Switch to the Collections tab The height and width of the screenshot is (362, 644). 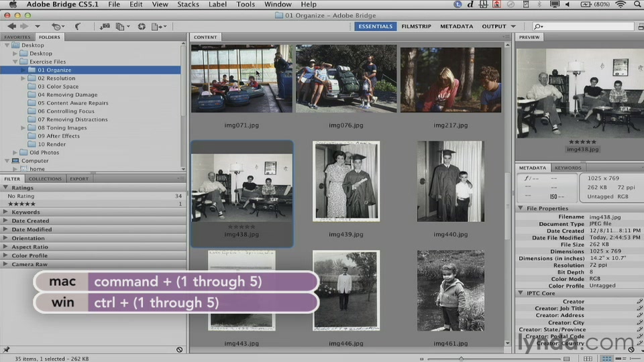45,179
